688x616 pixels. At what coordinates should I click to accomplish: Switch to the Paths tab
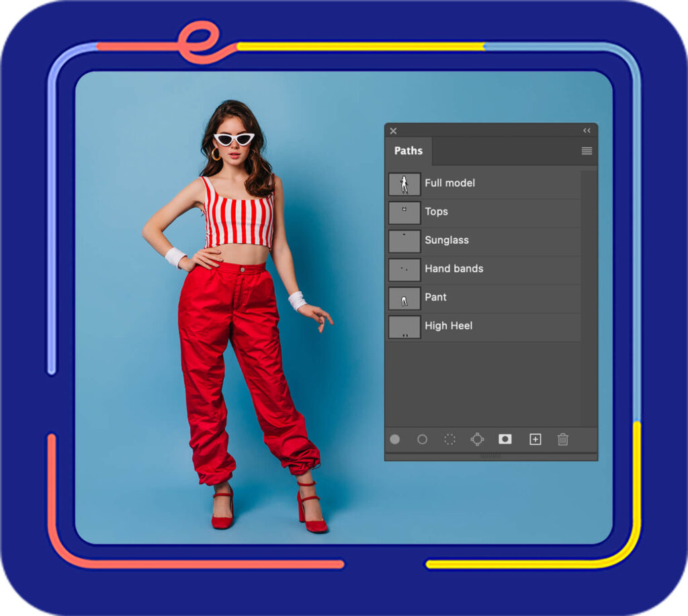coord(408,151)
